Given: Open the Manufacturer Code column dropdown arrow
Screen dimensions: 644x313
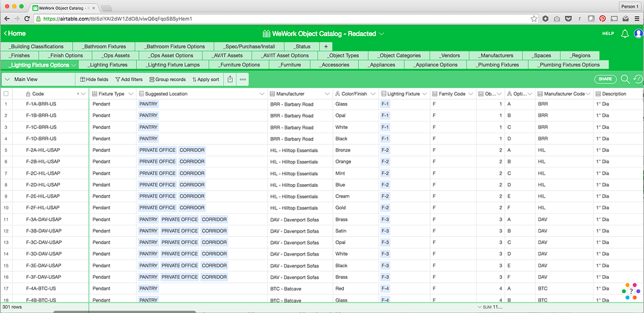Looking at the screenshot, I should 589,93.
